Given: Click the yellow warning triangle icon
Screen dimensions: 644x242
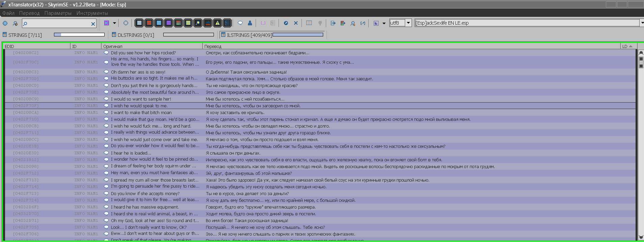Looking at the screenshot, I should tap(218, 23).
